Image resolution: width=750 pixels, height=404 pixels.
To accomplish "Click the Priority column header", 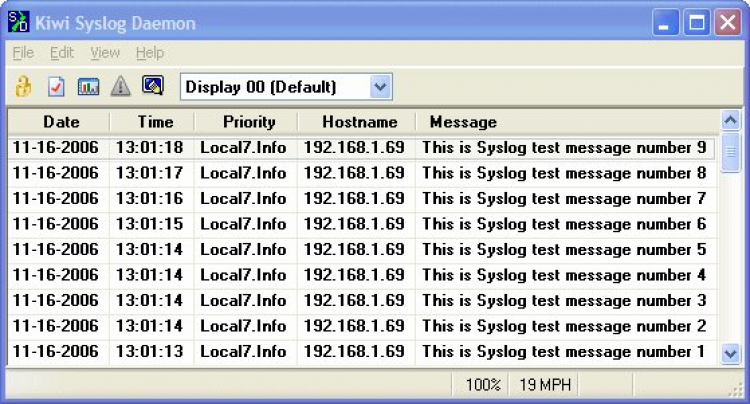I will [x=249, y=122].
